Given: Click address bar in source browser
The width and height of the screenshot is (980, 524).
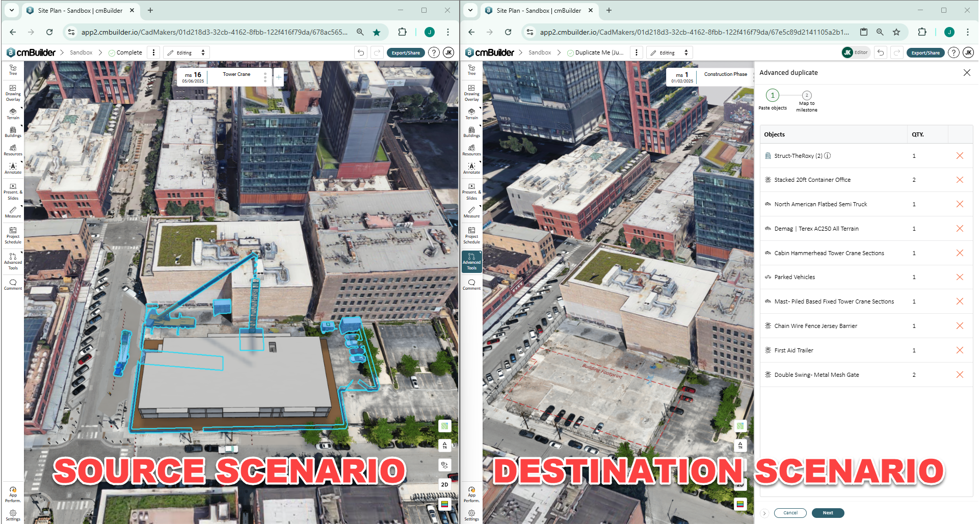Looking at the screenshot, I should [214, 32].
